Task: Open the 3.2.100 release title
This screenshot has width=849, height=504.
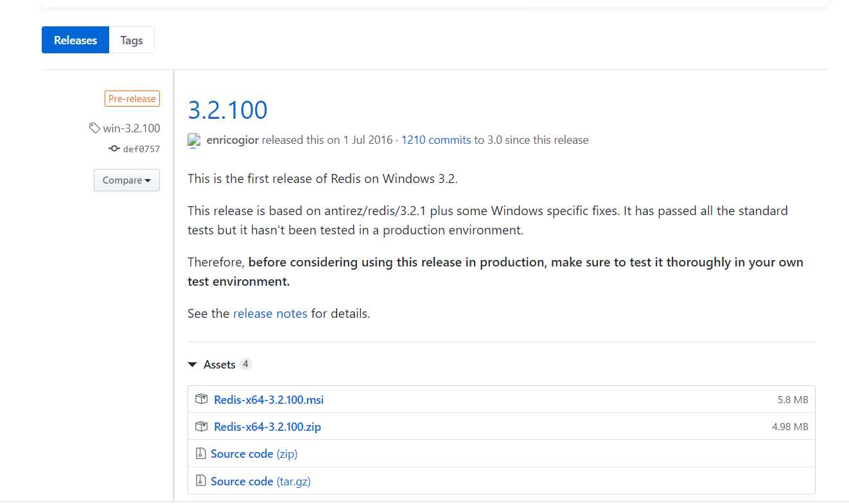Action: pyautogui.click(x=227, y=110)
